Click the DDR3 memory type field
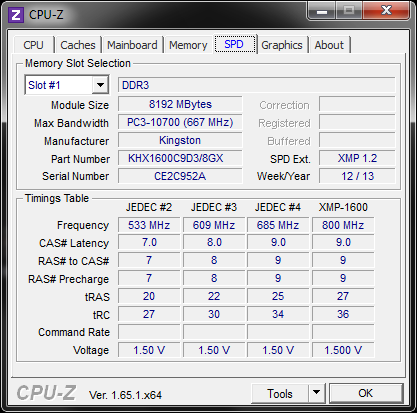Screen dimensions: 417x413 pyautogui.click(x=256, y=85)
